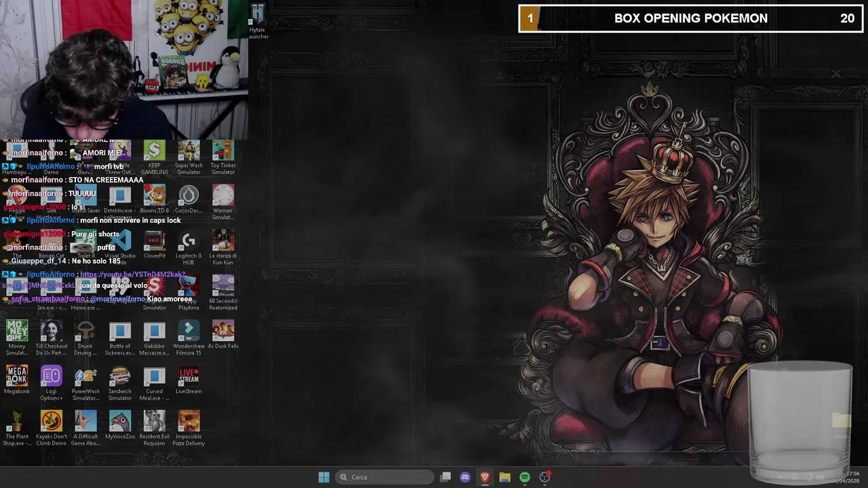The height and width of the screenshot is (488, 868).
Task: Click the BOX OPENING POKEMON goal bar
Action: [x=691, y=18]
